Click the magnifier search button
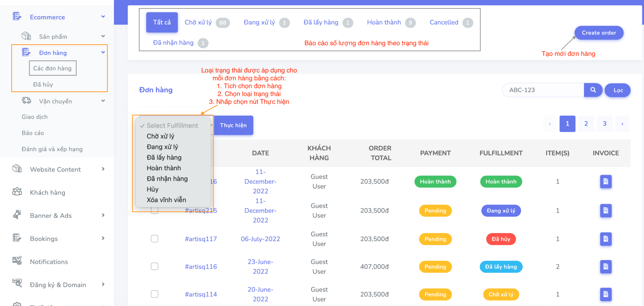The height and width of the screenshot is (306, 644). [x=593, y=90]
